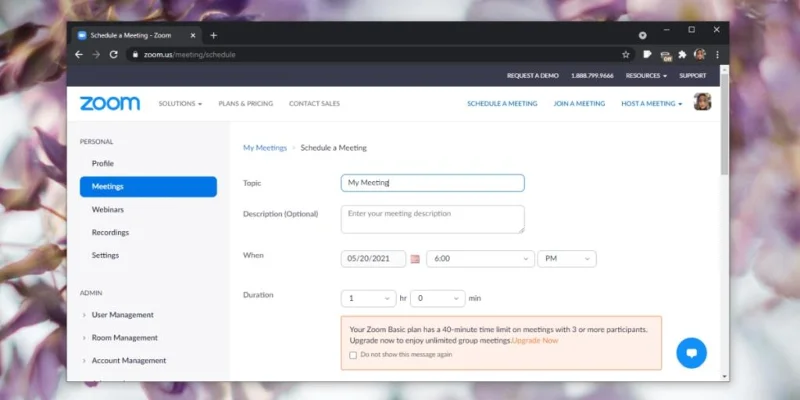Expand the Resources menu
Screen dimensions: 800x400
click(x=646, y=76)
